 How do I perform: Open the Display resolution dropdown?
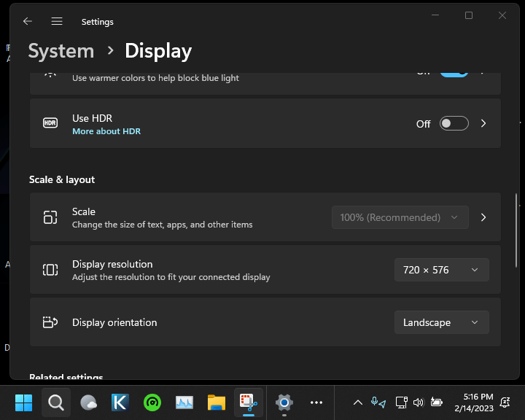click(441, 270)
